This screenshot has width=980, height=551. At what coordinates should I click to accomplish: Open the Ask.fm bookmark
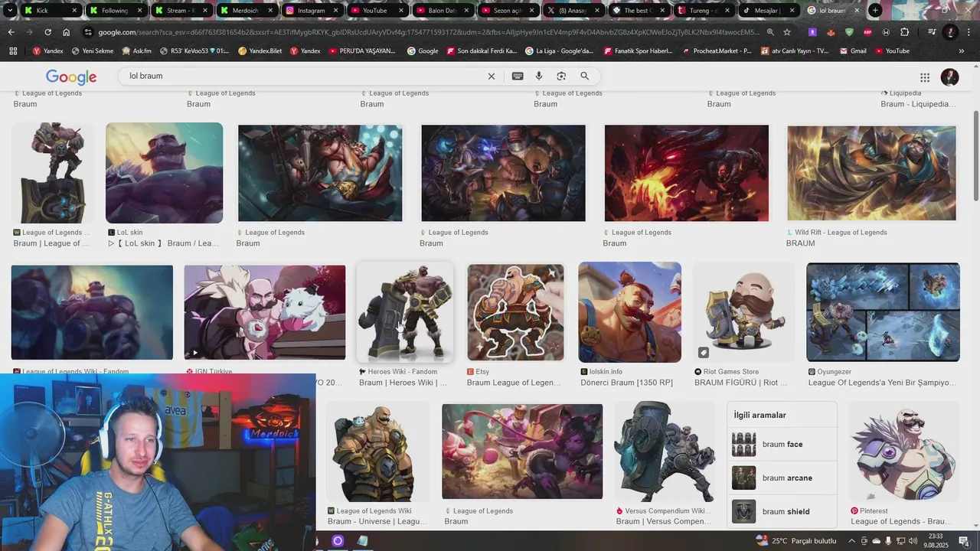pos(136,51)
